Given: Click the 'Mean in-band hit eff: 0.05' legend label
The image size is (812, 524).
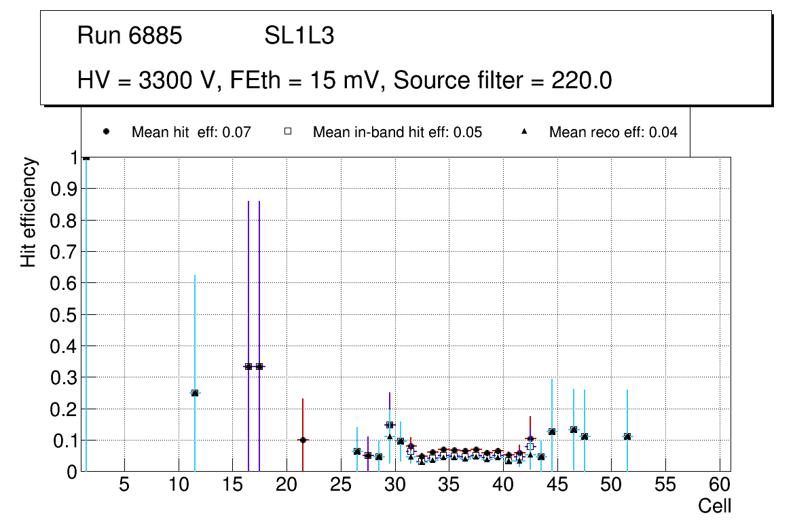Looking at the screenshot, I should (x=397, y=132).
